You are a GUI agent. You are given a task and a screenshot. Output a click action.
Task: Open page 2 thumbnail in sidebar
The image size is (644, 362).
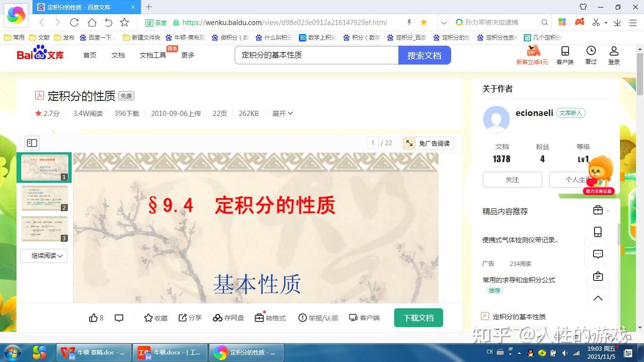click(44, 198)
